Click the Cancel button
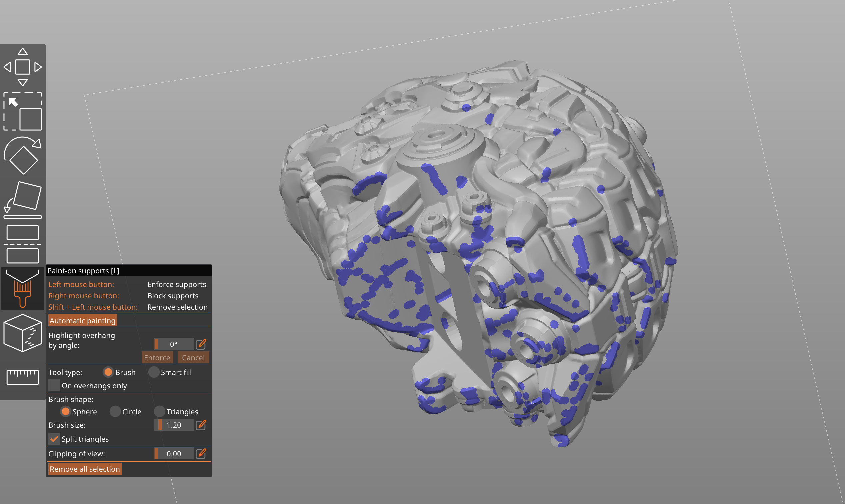 [x=193, y=358]
